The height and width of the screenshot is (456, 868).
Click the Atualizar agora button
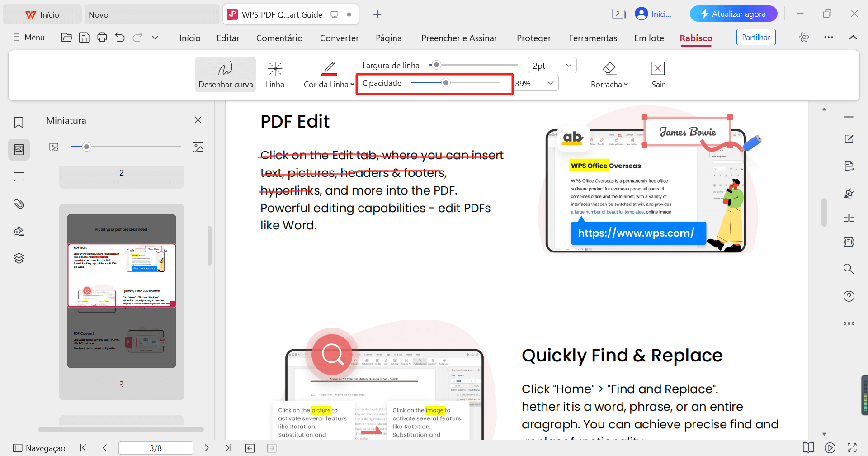[733, 14]
